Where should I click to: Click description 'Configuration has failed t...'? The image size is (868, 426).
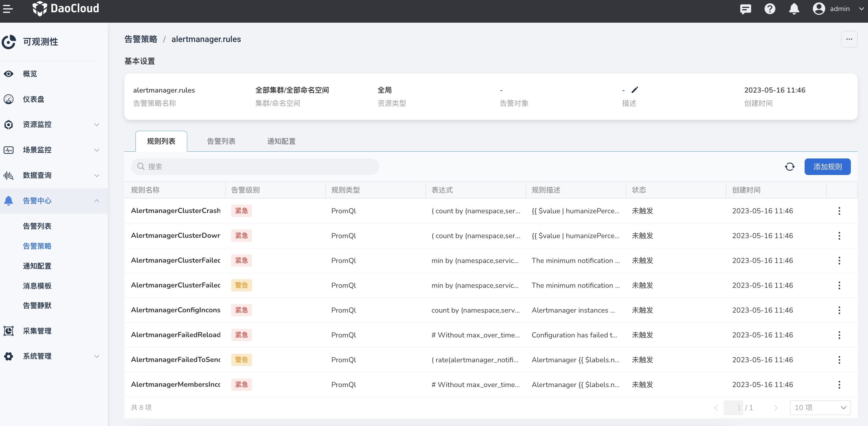tap(574, 335)
